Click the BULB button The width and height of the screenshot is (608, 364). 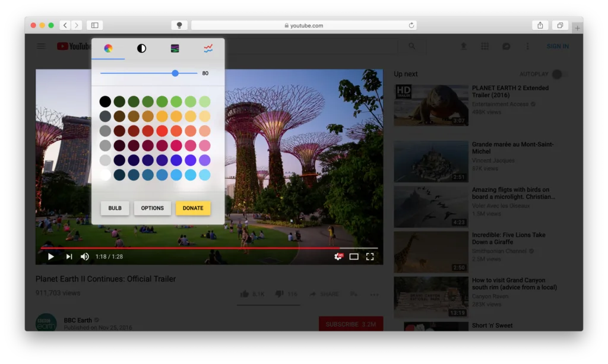click(x=115, y=208)
